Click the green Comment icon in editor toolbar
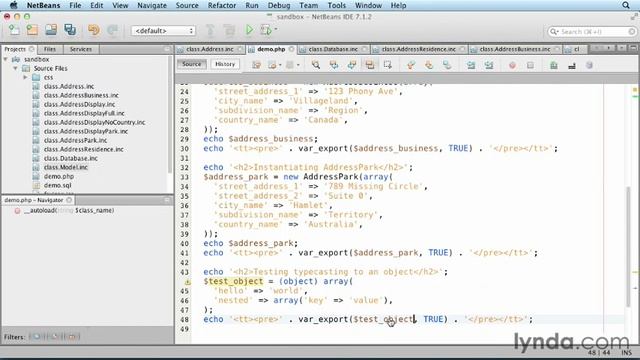Viewport: 640px width, 360px height. pos(553,65)
